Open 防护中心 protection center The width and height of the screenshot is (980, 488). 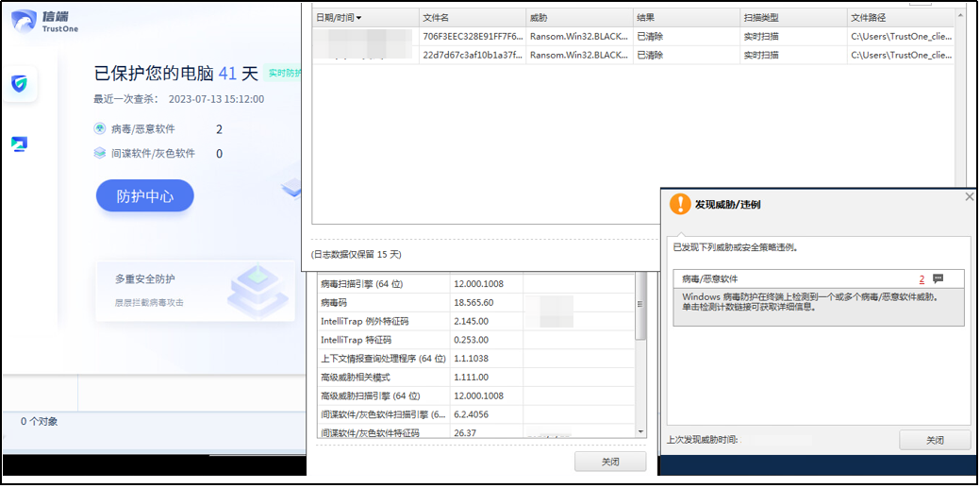coord(144,196)
